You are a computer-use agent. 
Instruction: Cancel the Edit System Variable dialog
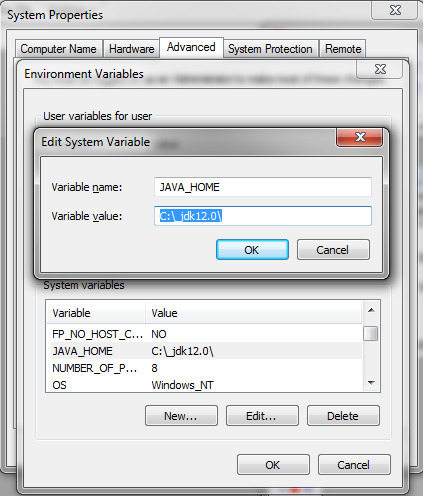(333, 250)
